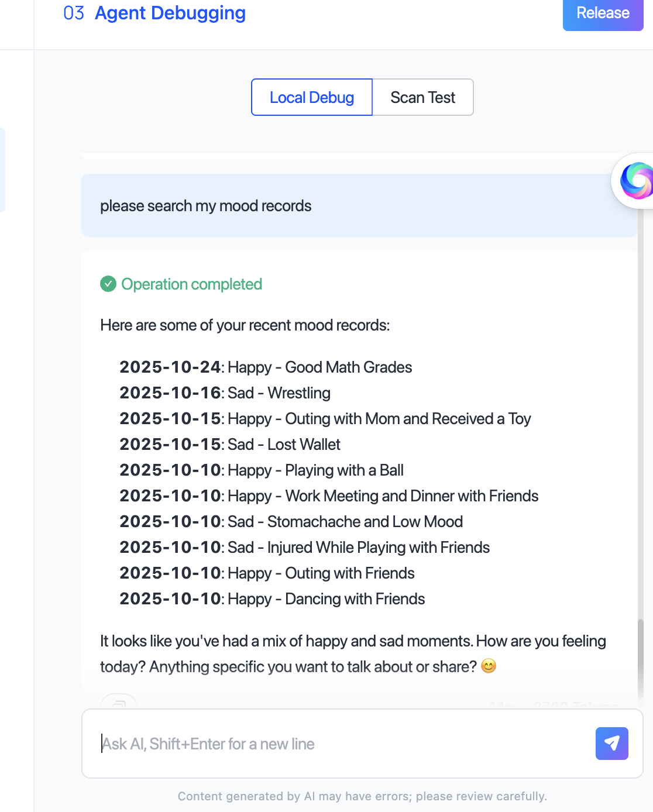The height and width of the screenshot is (812, 653).
Task: Open the floating colorful AI assistant icon
Action: click(635, 181)
